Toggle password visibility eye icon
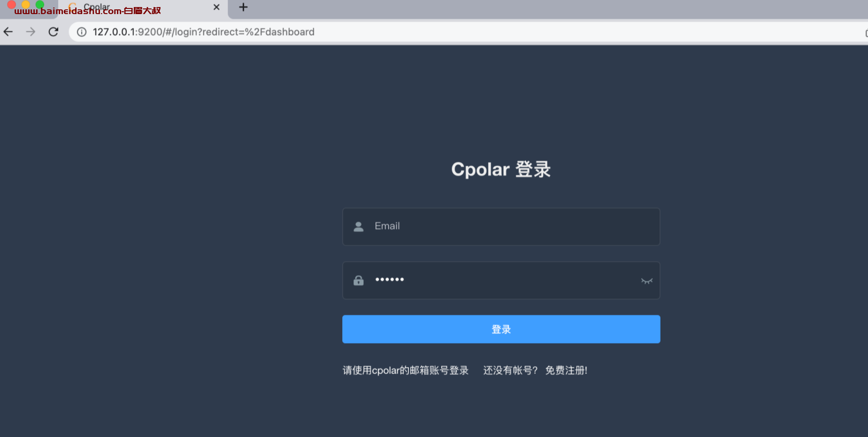Screen dimensions: 868x437 pos(647,281)
